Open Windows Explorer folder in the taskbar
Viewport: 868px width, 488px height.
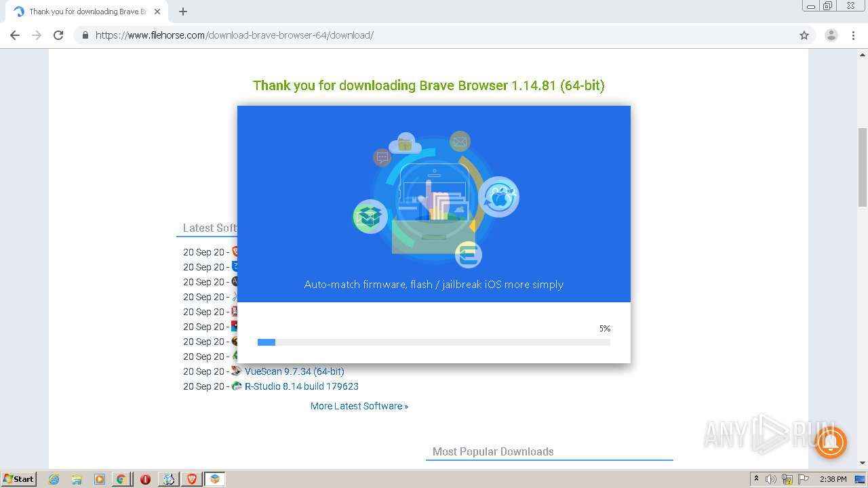coord(77,479)
